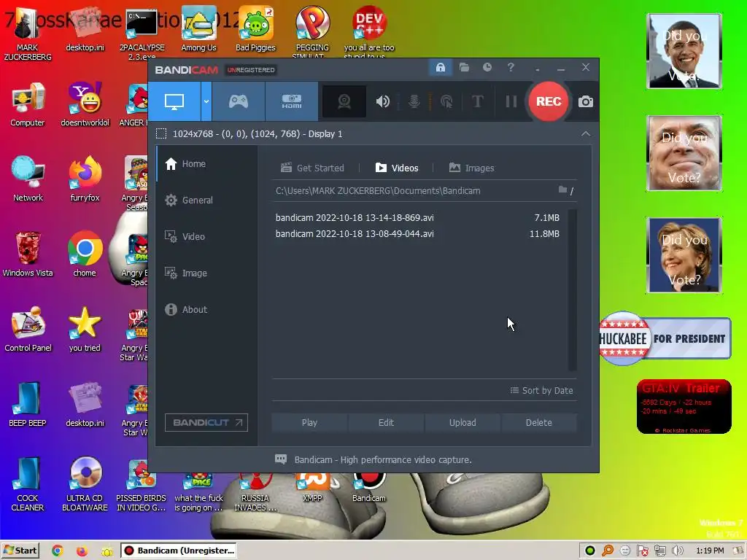747x560 pixels.
Task: Open scheduled recording clock icon
Action: click(x=487, y=67)
